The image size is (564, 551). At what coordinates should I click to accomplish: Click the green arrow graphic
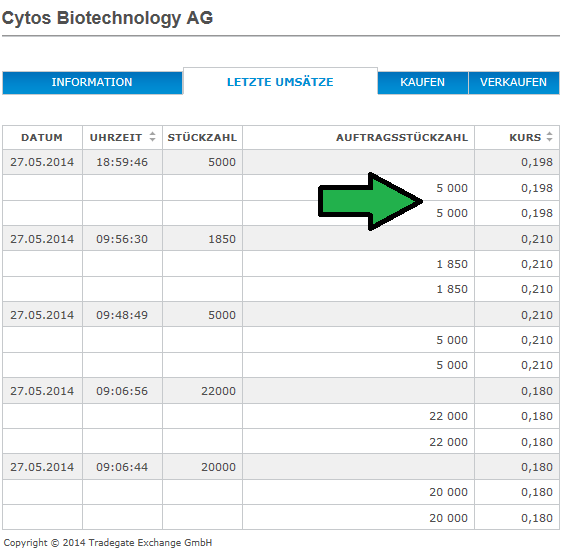(x=370, y=201)
